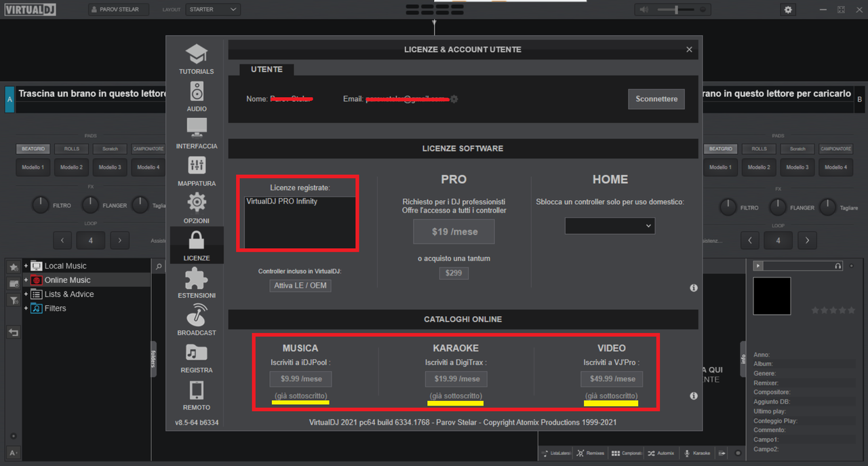The image size is (868, 466).
Task: Toggle the ROLLS pad mode on right deck
Action: [759, 149]
